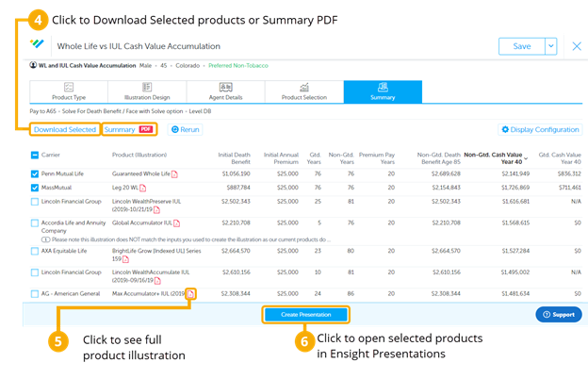Go to the Product Type tab

(69, 91)
